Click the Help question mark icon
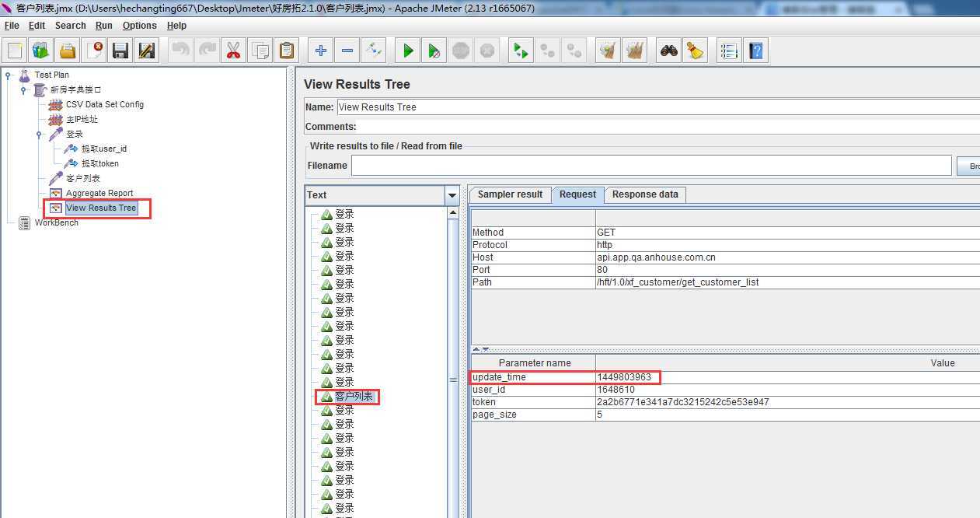Image resolution: width=980 pixels, height=518 pixels. click(756, 51)
